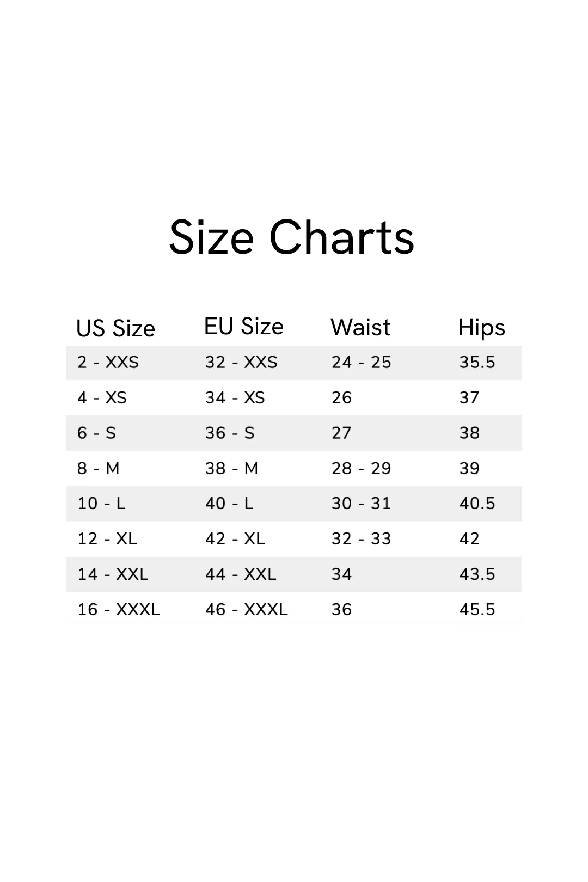
Task: Select the 24 - 25 waist value
Action: coord(361,362)
